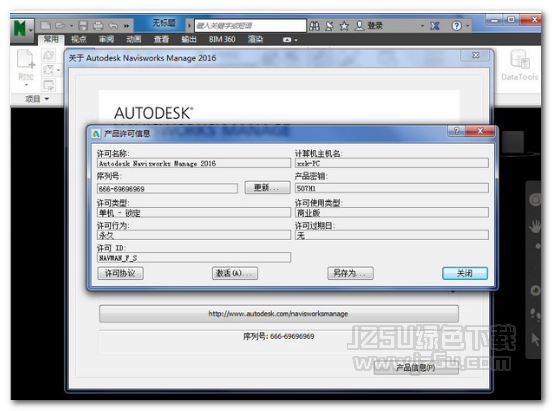Select the 动画 ribbon tab
This screenshot has width=552, height=411.
pyautogui.click(x=134, y=39)
